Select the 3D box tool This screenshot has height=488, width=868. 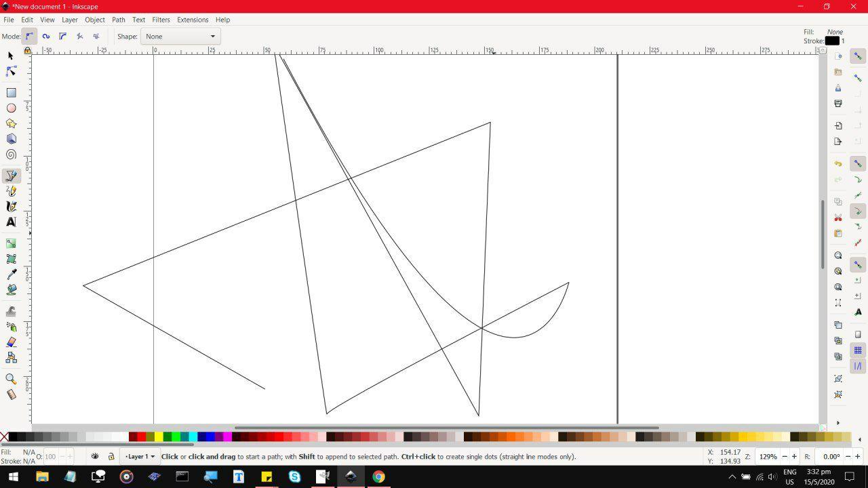(11, 139)
